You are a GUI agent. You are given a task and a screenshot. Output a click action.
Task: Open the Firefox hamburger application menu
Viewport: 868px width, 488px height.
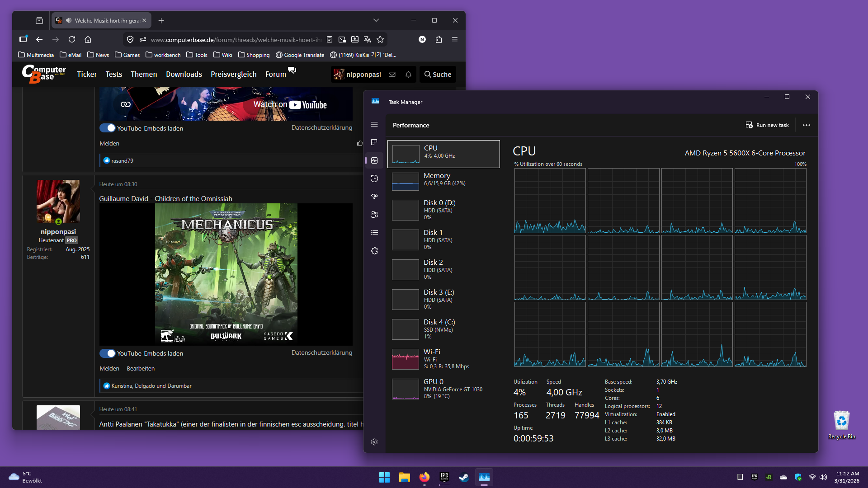tap(455, 39)
